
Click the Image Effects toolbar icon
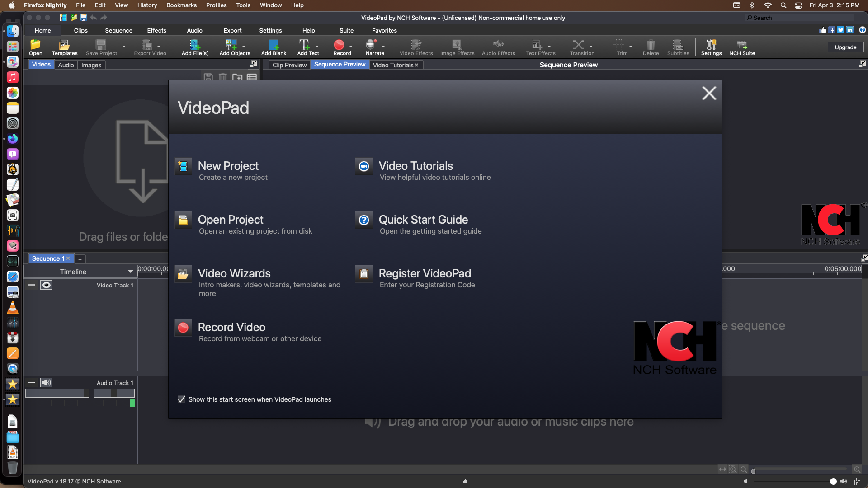pyautogui.click(x=457, y=47)
